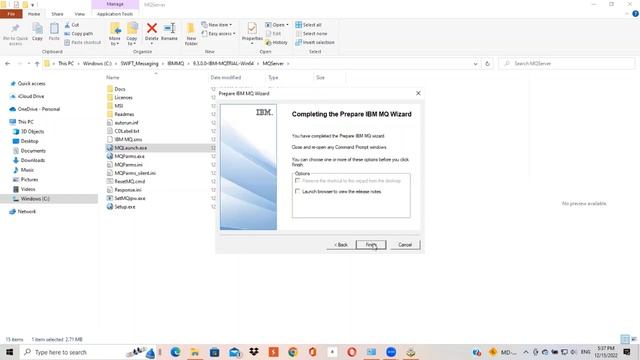Switch to the View ribbon tab

click(80, 14)
